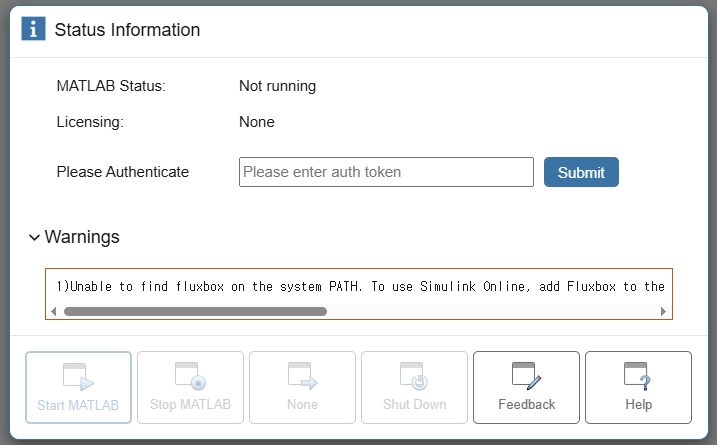This screenshot has width=717, height=445.
Task: Submit the auth token
Action: pos(581,172)
